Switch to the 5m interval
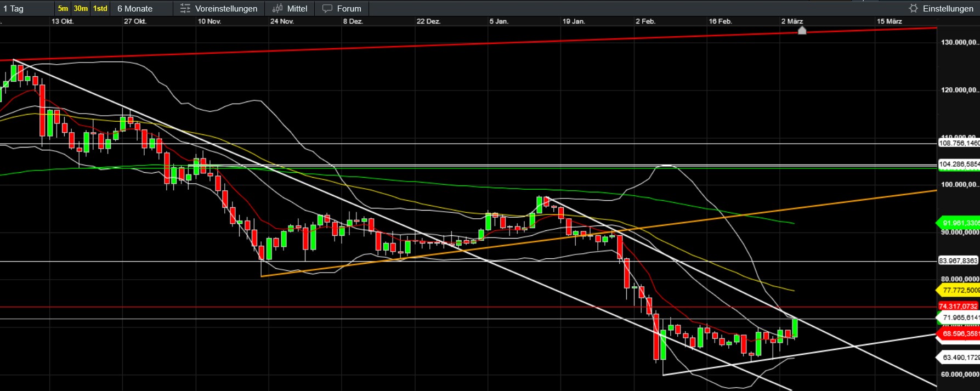This screenshot has height=391, width=980. point(63,9)
